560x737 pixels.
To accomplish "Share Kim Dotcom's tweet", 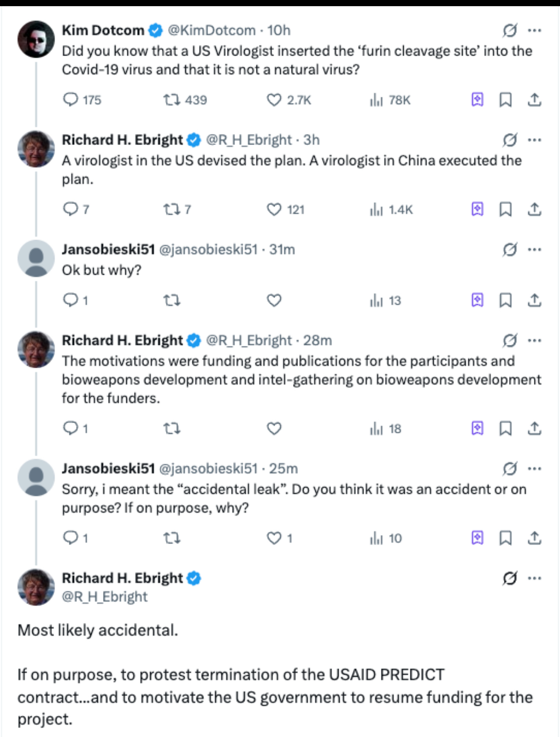I will [534, 100].
